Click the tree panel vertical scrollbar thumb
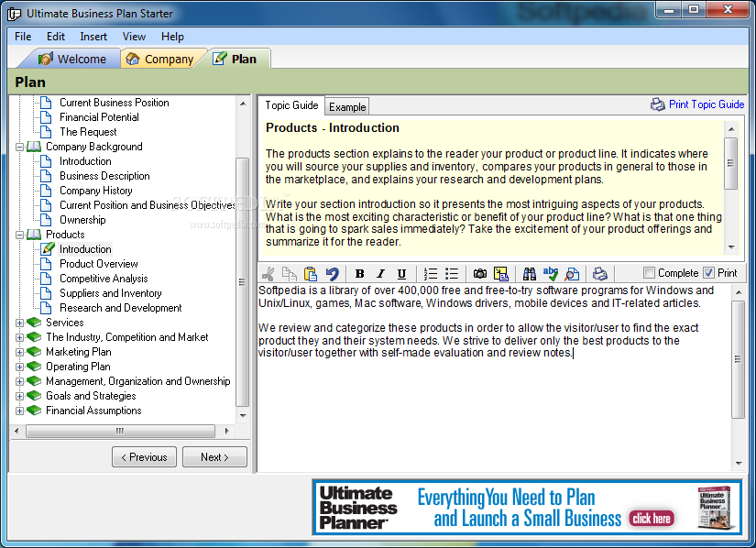Image resolution: width=756 pixels, height=548 pixels. click(243, 282)
